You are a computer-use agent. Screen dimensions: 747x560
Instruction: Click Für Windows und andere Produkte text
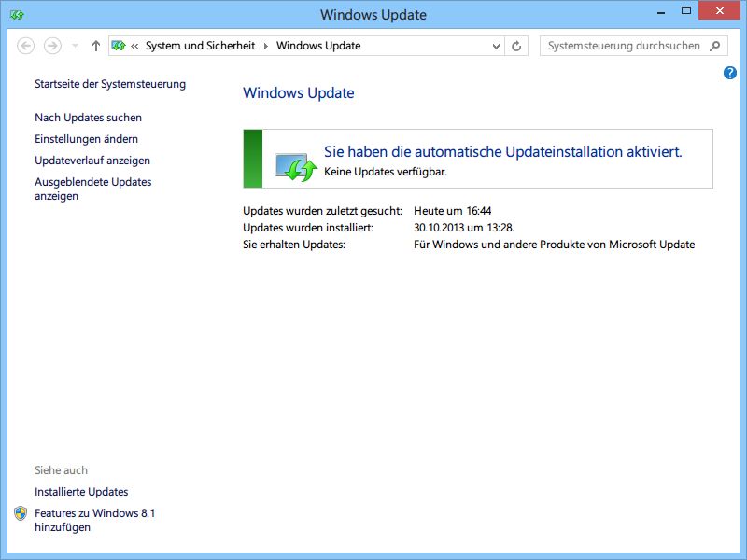(554, 245)
